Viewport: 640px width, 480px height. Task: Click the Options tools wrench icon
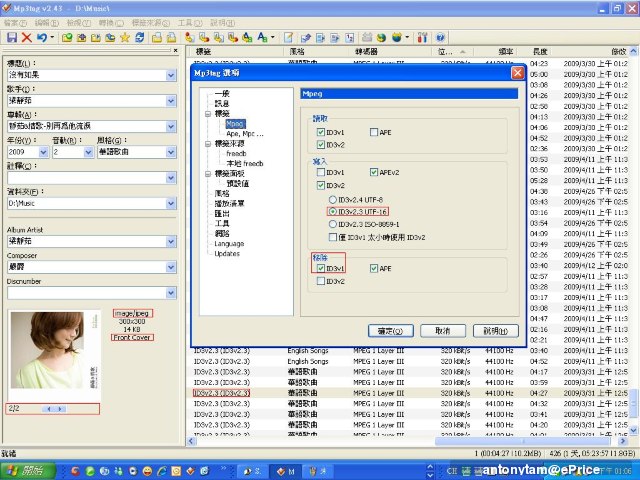tap(422, 38)
